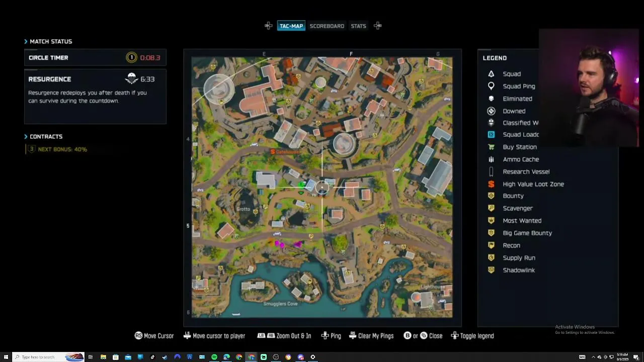Click the Smugglers Cove map label
Viewport: 644px width, 362px height.
tap(280, 304)
